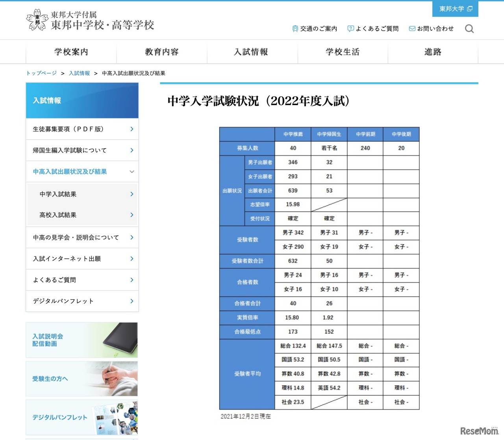Click the question icon beside よくあるご質問
This screenshot has height=440, width=504.
pyautogui.click(x=350, y=29)
